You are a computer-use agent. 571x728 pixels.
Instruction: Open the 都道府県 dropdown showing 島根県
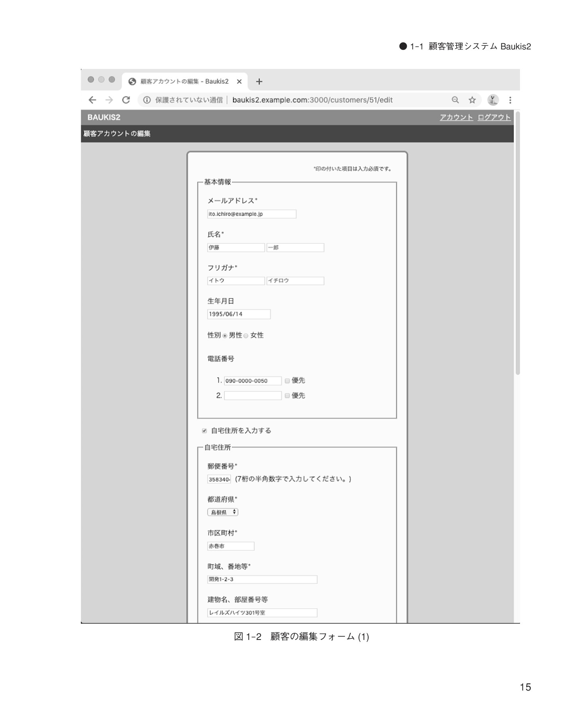pos(223,512)
